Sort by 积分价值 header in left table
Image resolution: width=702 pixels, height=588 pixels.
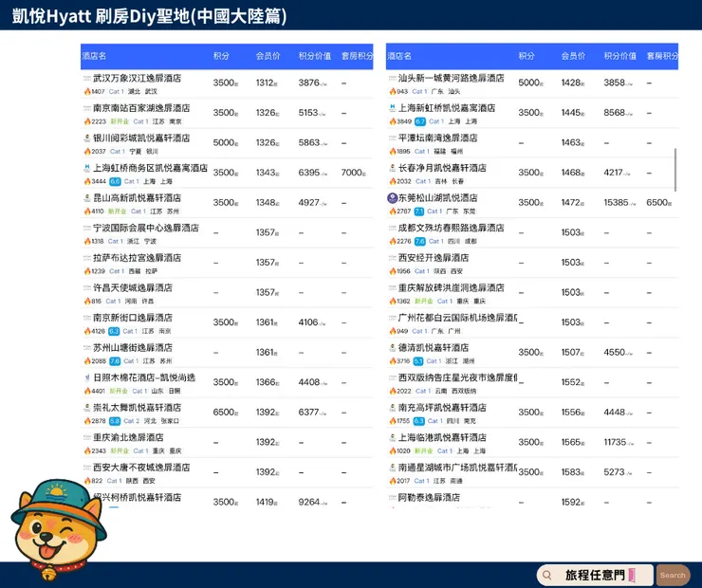point(315,56)
